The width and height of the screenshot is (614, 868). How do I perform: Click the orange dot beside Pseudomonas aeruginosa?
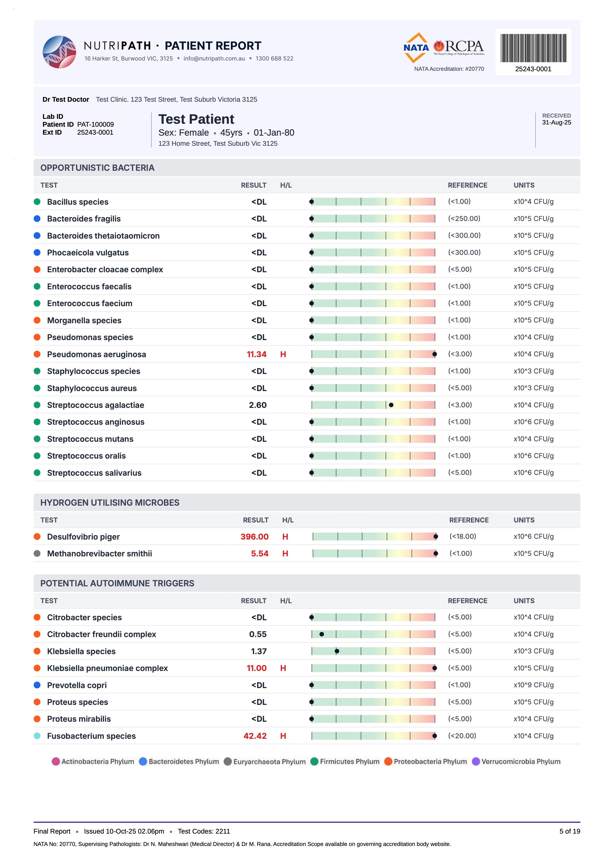point(37,354)
